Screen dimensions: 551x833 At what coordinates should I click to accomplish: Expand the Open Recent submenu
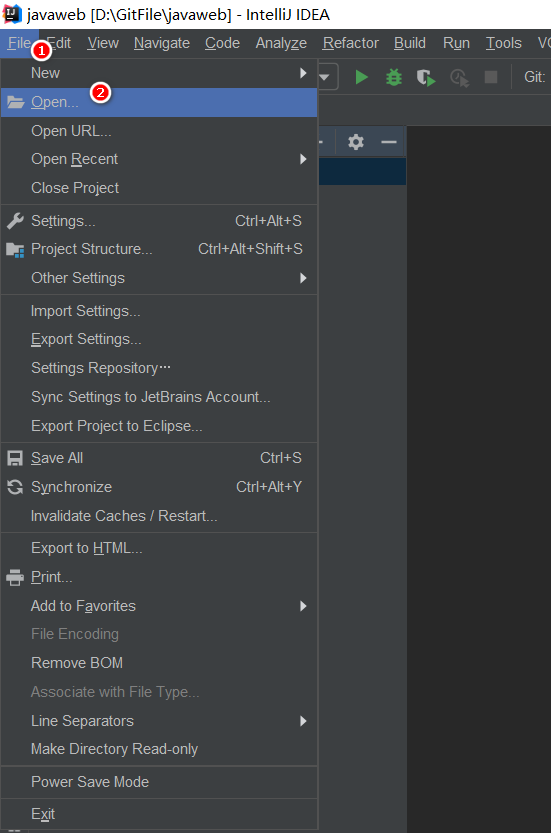pyautogui.click(x=159, y=159)
